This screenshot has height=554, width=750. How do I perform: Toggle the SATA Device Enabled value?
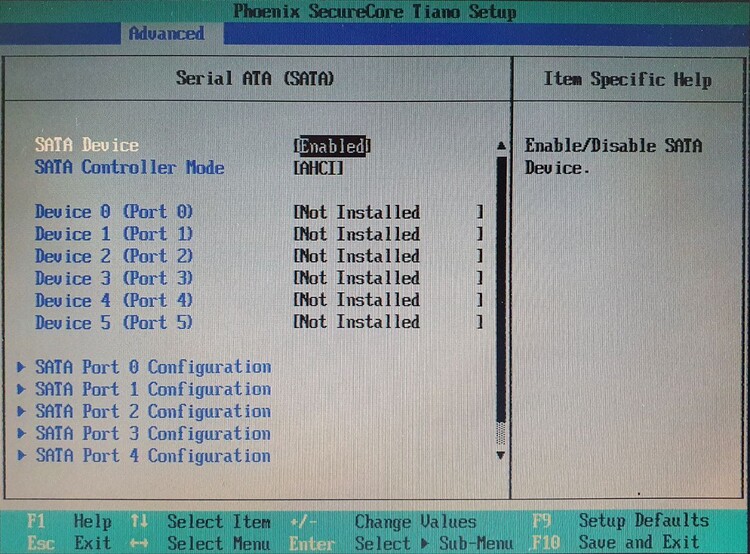(x=332, y=146)
